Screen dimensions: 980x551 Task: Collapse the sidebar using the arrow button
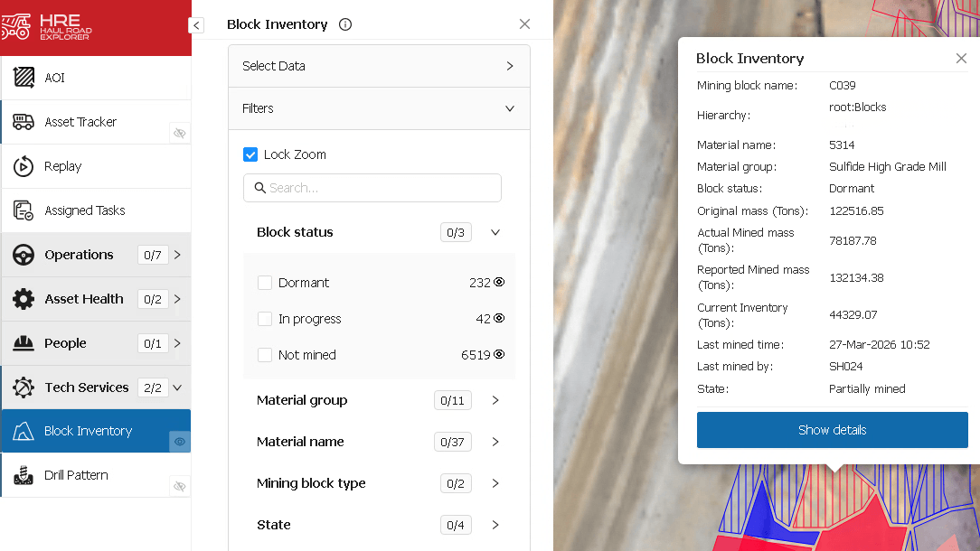pyautogui.click(x=196, y=25)
